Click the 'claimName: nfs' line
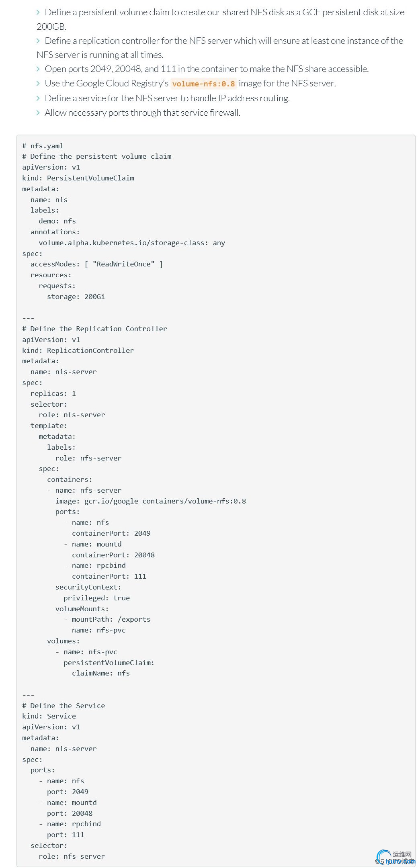The image size is (418, 868). [x=101, y=673]
